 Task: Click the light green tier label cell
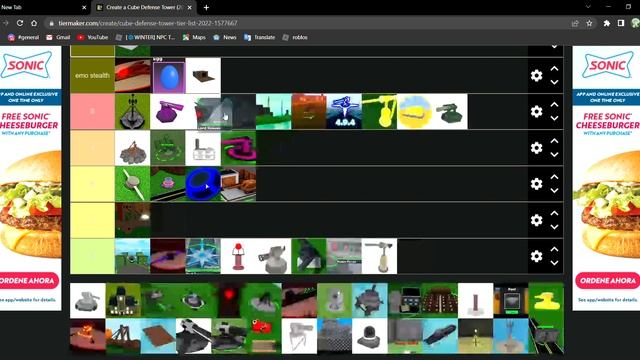tap(93, 256)
